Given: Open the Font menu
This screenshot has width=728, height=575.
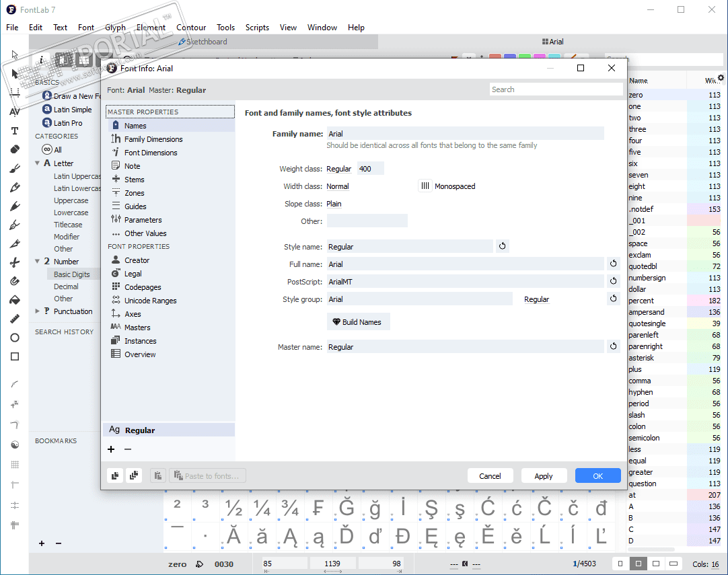Looking at the screenshot, I should pos(86,28).
